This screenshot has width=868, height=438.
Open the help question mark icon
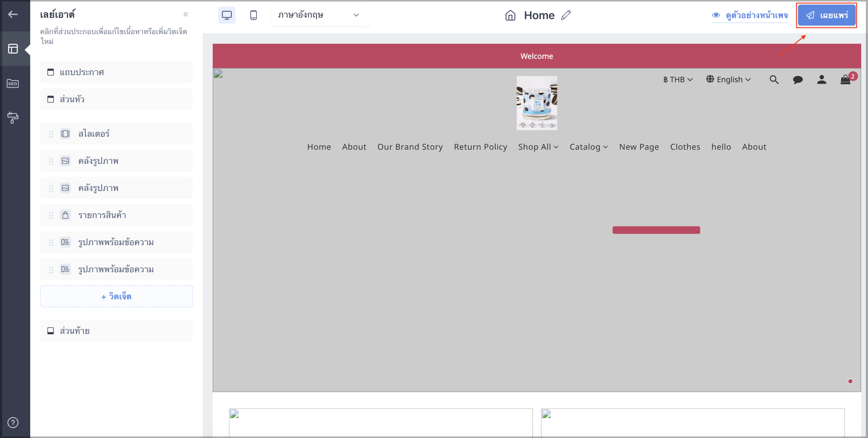pyautogui.click(x=13, y=422)
